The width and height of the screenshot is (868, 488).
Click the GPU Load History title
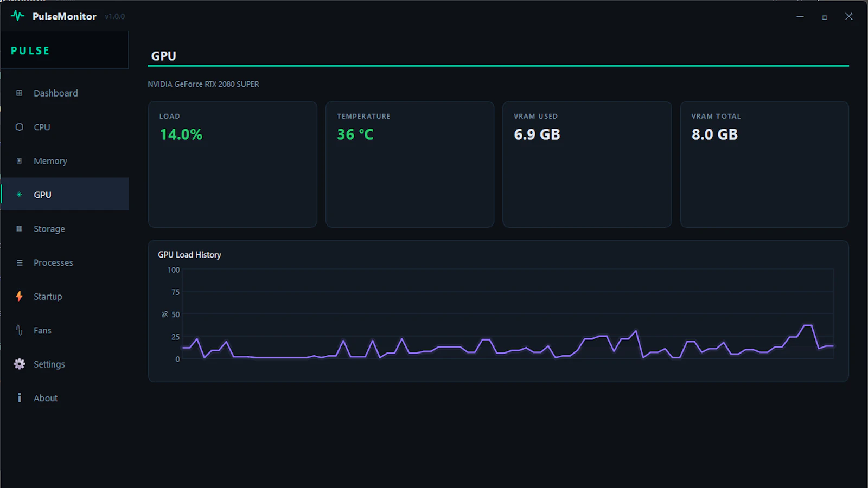coord(189,255)
